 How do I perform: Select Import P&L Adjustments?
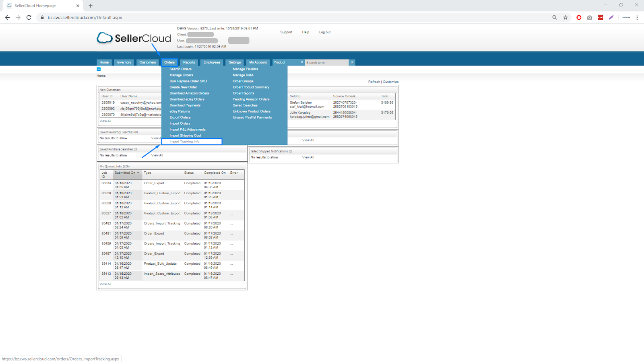pyautogui.click(x=188, y=130)
